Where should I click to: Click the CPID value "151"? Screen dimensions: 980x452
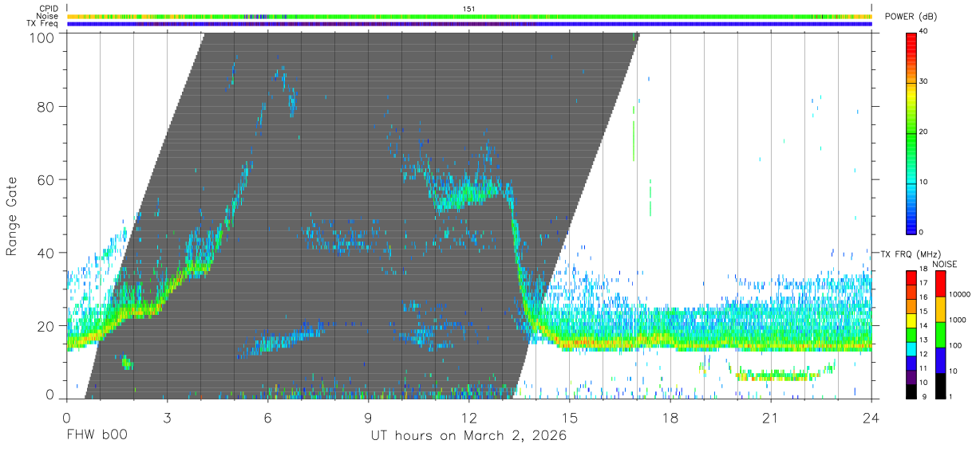[x=469, y=9]
